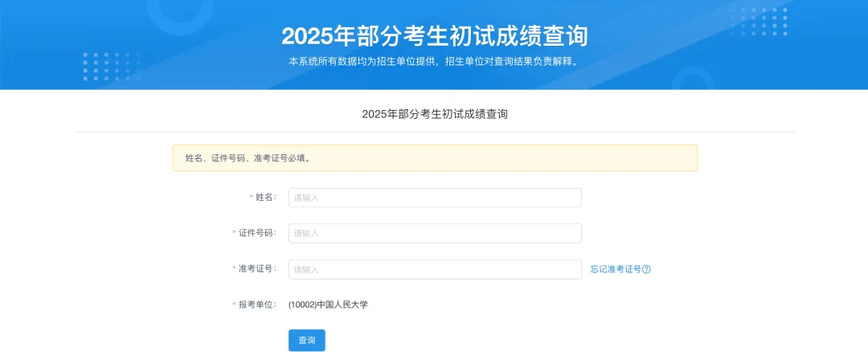This screenshot has height=363, width=868.
Task: Click the 姓名 field label
Action: (264, 198)
